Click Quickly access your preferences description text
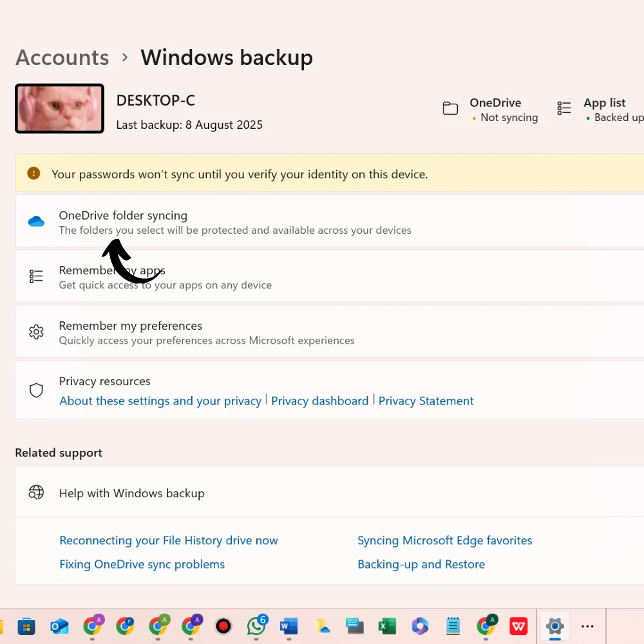This screenshot has width=644, height=644. (x=207, y=341)
